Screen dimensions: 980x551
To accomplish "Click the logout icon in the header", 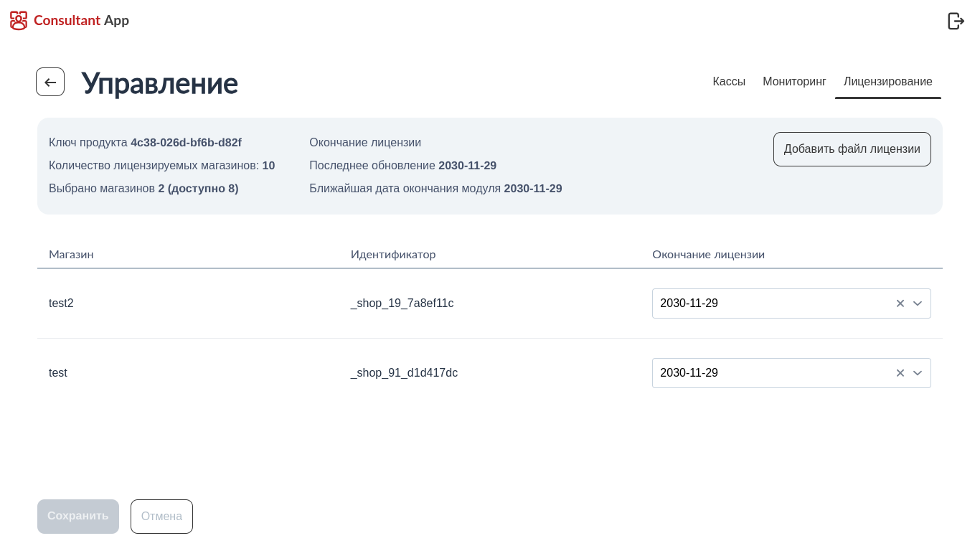I will [956, 21].
